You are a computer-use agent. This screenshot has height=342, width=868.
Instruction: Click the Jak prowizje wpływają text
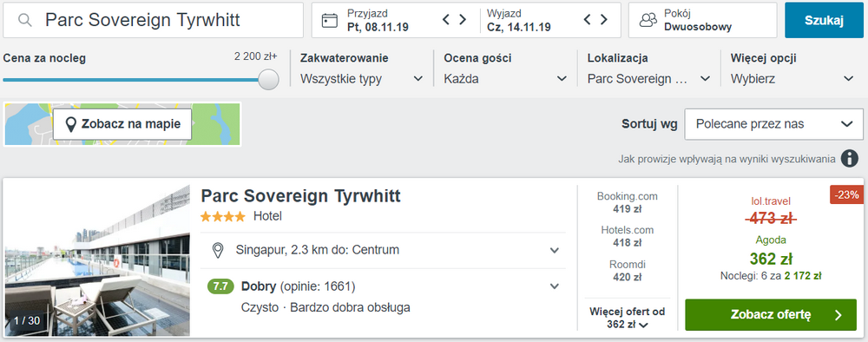727,160
